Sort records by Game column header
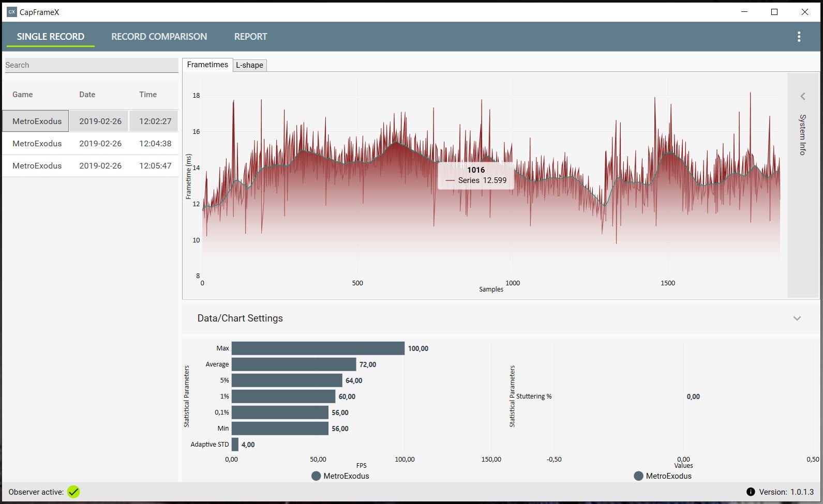 23,95
